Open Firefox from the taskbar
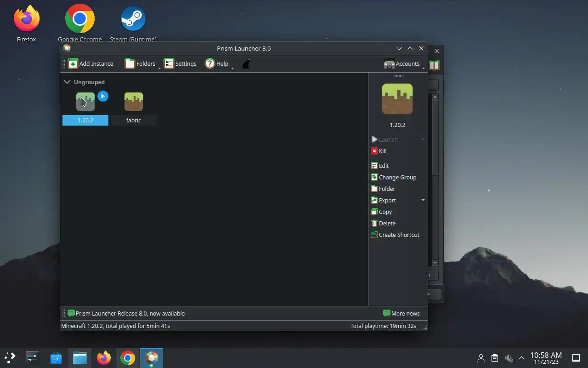This screenshot has height=368, width=588. [104, 357]
